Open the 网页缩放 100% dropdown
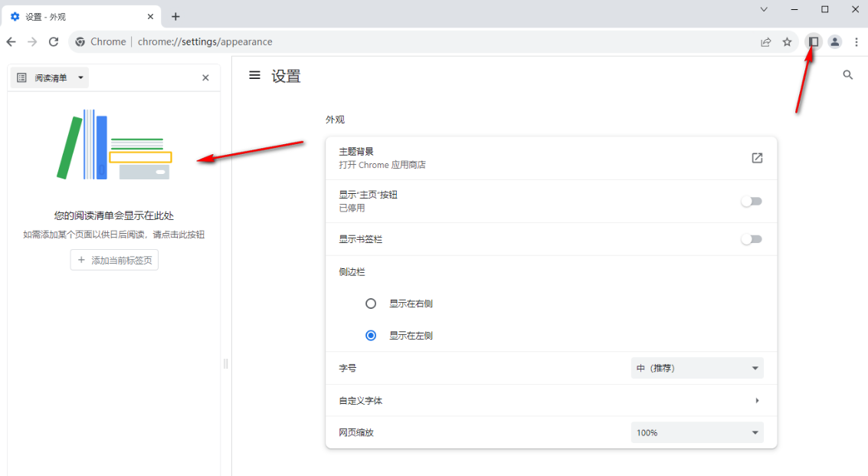 (x=697, y=433)
